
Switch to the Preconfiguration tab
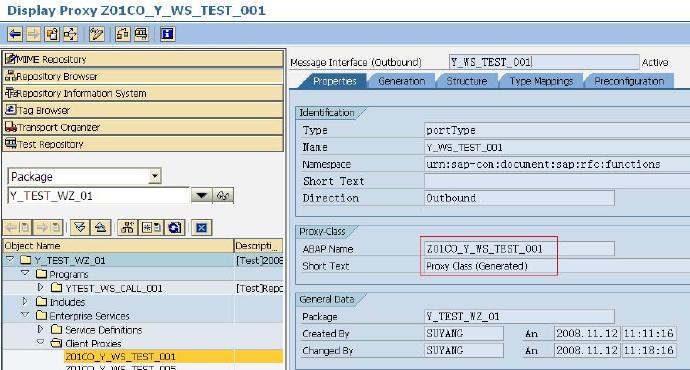tap(629, 81)
